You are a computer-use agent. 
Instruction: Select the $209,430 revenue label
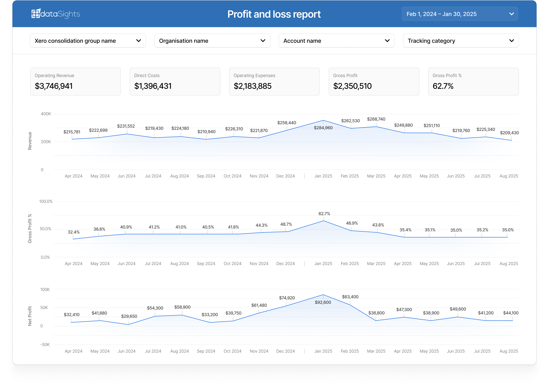[x=509, y=132]
